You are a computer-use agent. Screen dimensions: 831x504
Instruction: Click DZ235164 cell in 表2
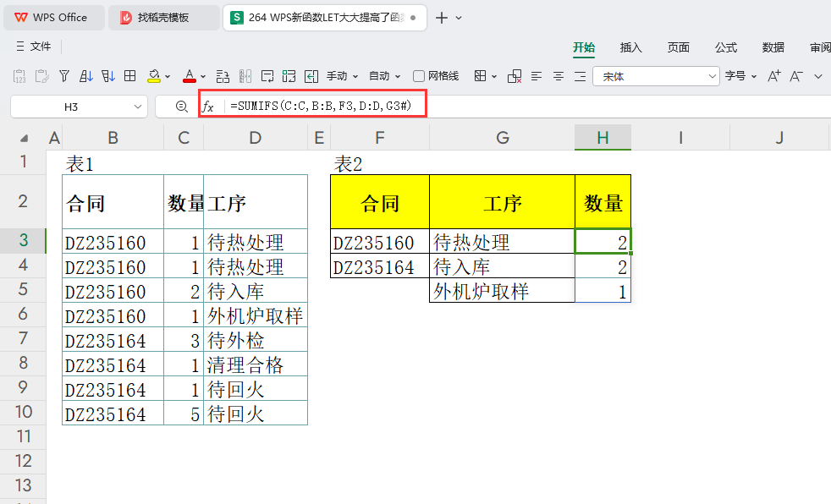pos(380,266)
